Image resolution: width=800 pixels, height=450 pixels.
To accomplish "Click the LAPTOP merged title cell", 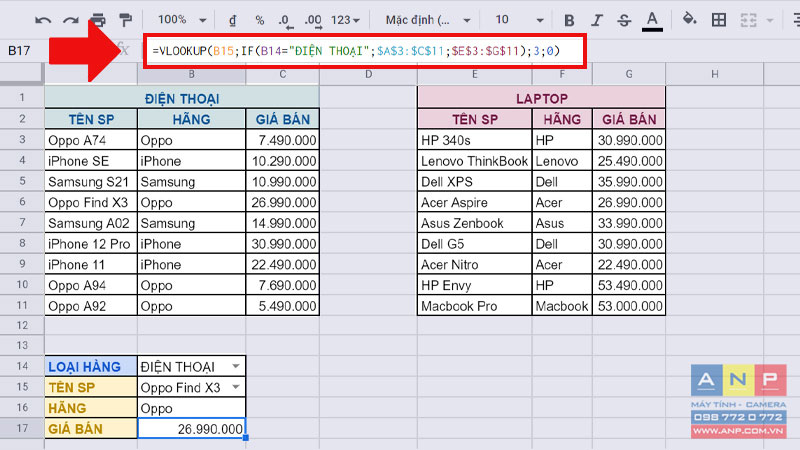I will tap(541, 98).
